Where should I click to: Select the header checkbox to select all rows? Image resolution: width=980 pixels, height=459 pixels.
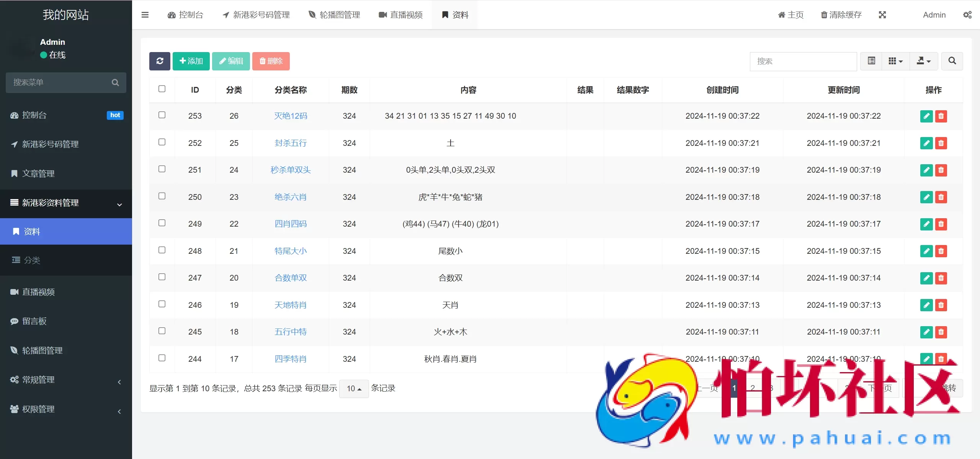162,88
